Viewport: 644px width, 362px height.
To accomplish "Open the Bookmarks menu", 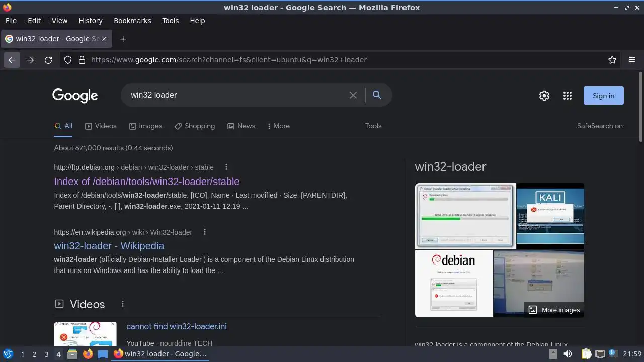I will point(132,21).
